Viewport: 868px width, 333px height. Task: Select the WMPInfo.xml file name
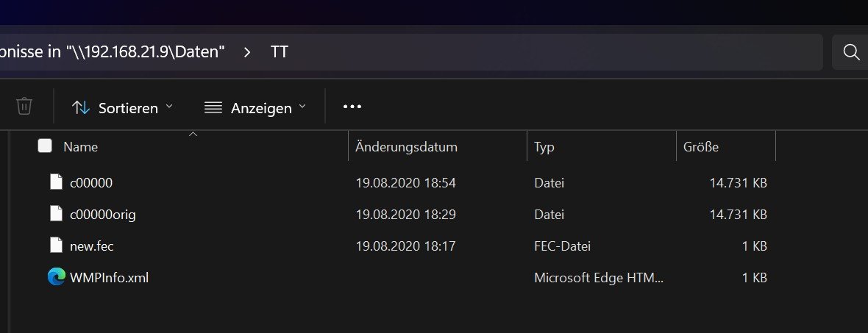click(109, 278)
